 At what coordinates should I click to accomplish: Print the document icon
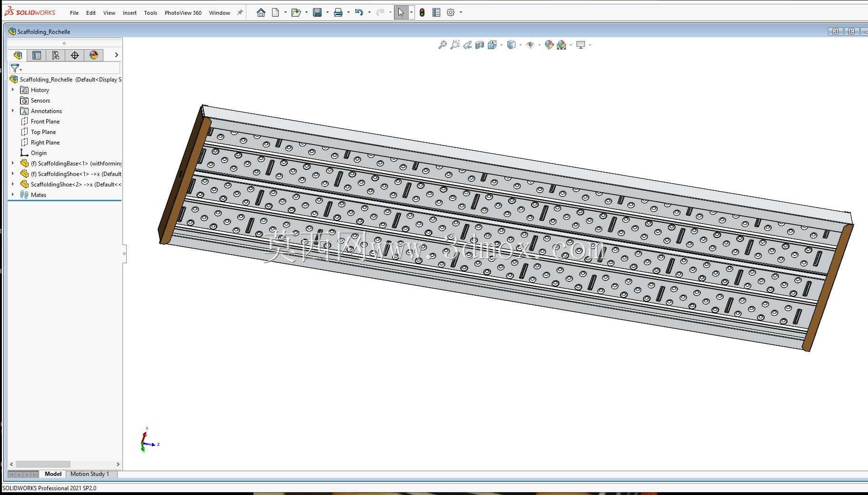point(338,12)
